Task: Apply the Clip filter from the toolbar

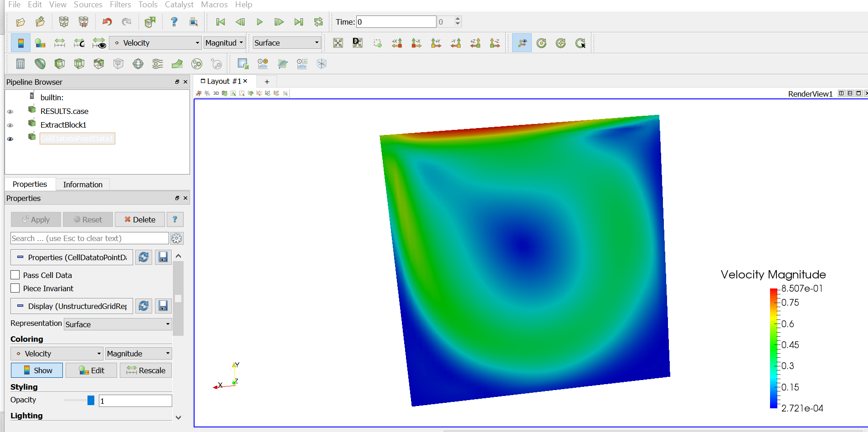Action: [60, 64]
